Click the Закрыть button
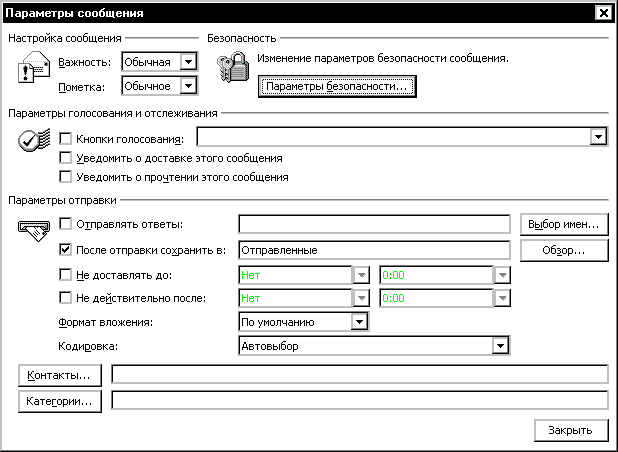Image resolution: width=618 pixels, height=452 pixels. [571, 430]
